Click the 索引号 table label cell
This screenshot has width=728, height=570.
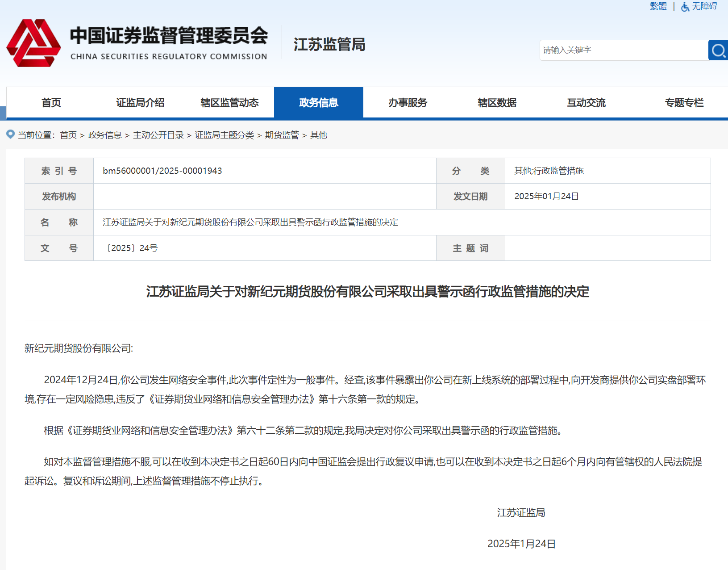59,171
